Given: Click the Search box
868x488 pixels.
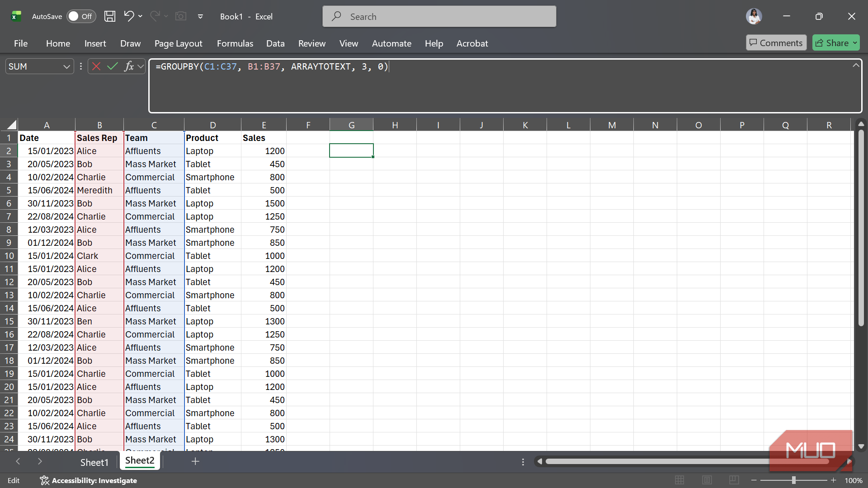Looking at the screenshot, I should click(439, 16).
